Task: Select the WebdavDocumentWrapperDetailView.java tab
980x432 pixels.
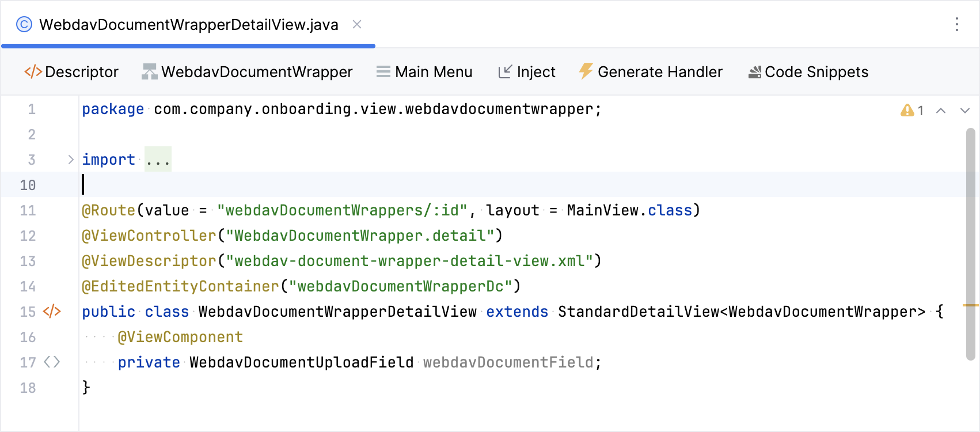Action: tap(188, 25)
